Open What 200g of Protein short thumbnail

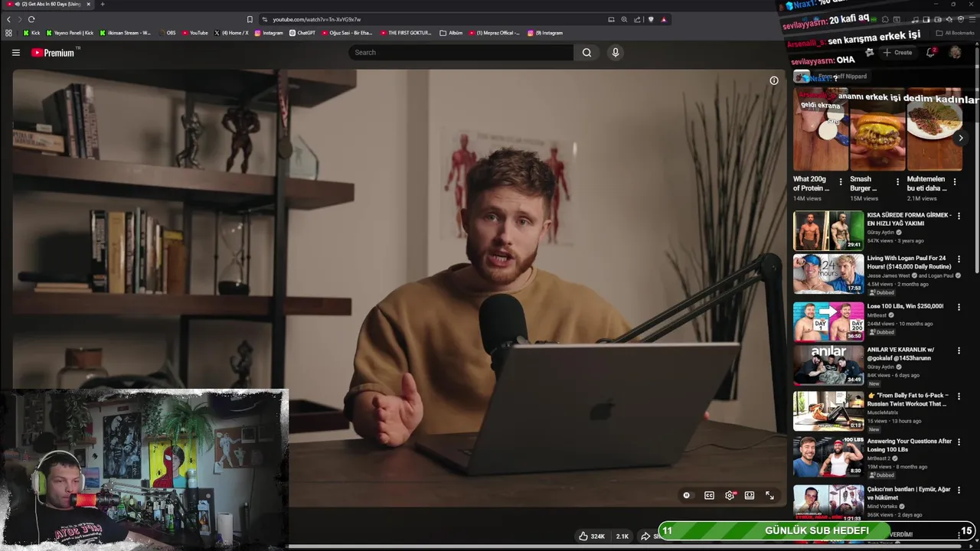click(821, 129)
